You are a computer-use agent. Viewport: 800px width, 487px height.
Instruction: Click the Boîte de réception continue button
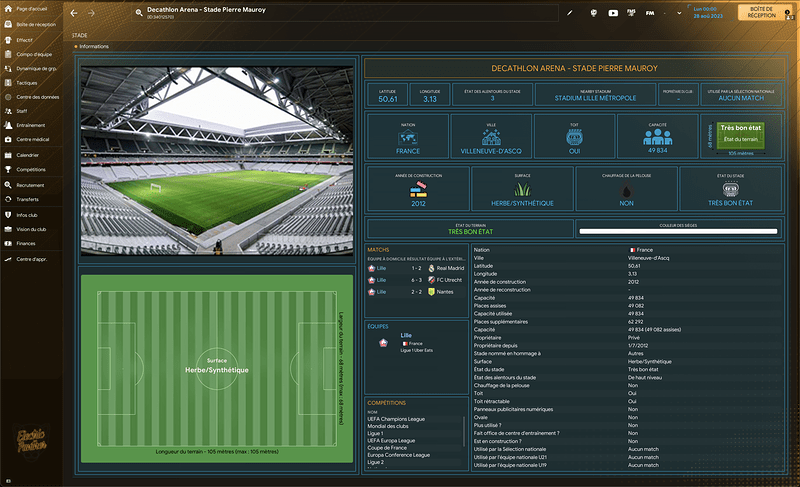(762, 12)
